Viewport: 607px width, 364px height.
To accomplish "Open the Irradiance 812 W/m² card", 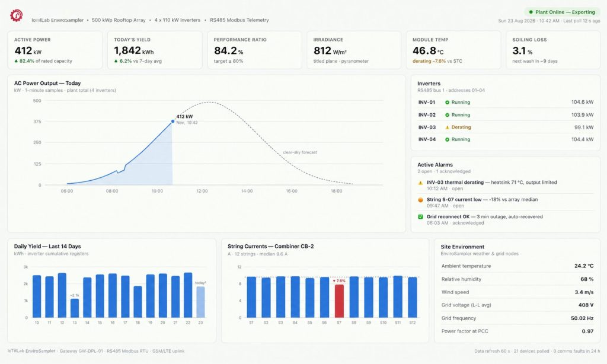I will (x=354, y=50).
